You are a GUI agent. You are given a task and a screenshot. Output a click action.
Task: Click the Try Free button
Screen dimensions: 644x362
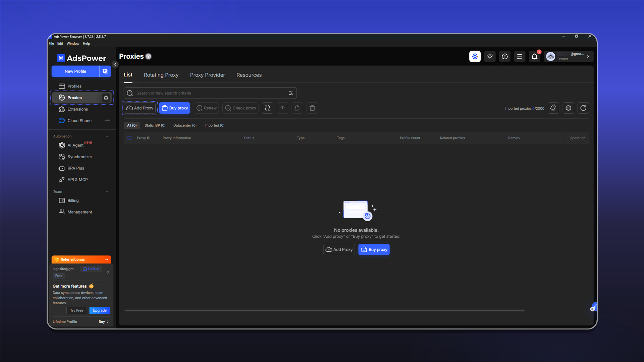click(77, 310)
